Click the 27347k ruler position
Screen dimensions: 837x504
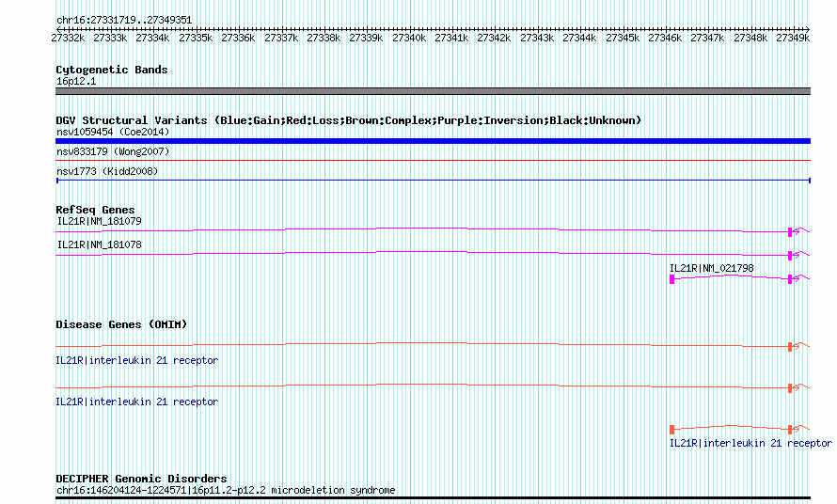[707, 38]
